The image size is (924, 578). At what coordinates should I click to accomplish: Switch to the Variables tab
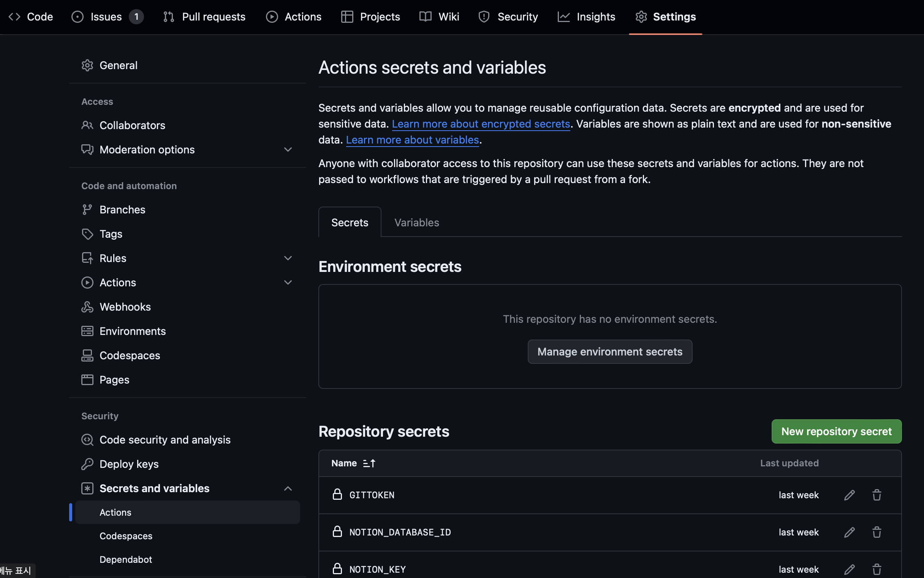(x=416, y=223)
